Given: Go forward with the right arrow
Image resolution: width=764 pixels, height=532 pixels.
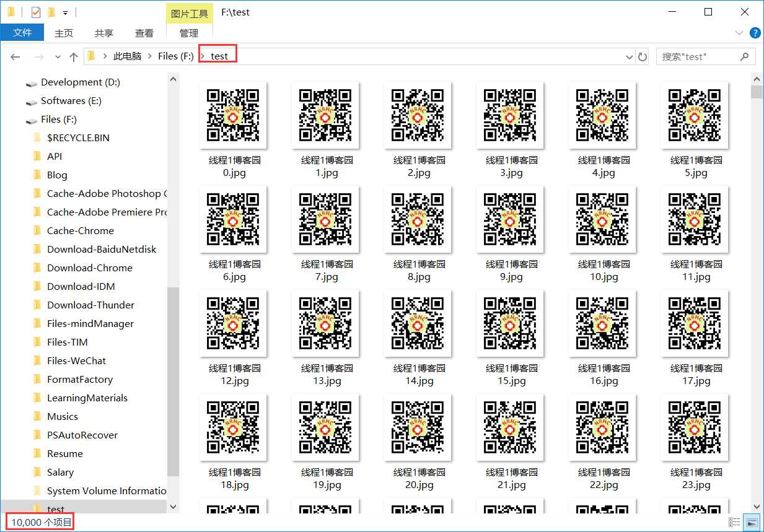Looking at the screenshot, I should pyautogui.click(x=38, y=56).
